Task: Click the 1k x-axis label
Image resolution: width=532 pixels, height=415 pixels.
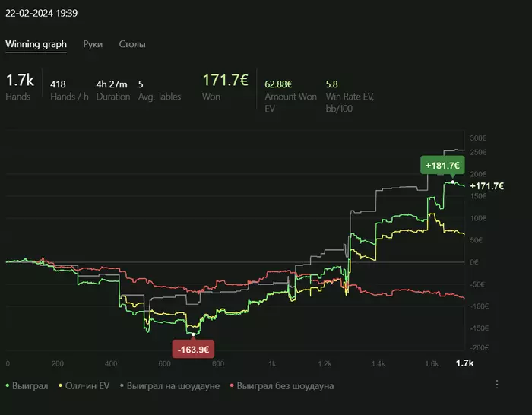Action: coord(272,364)
